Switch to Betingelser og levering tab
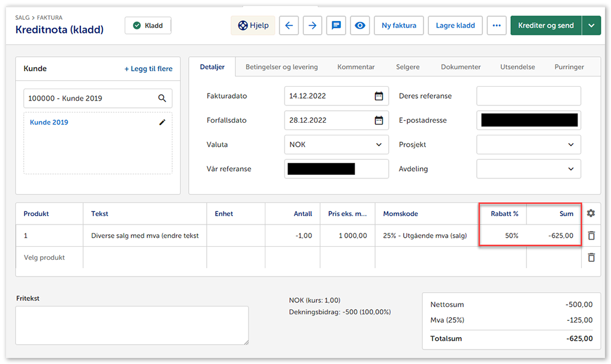The width and height of the screenshot is (611, 364). point(282,67)
